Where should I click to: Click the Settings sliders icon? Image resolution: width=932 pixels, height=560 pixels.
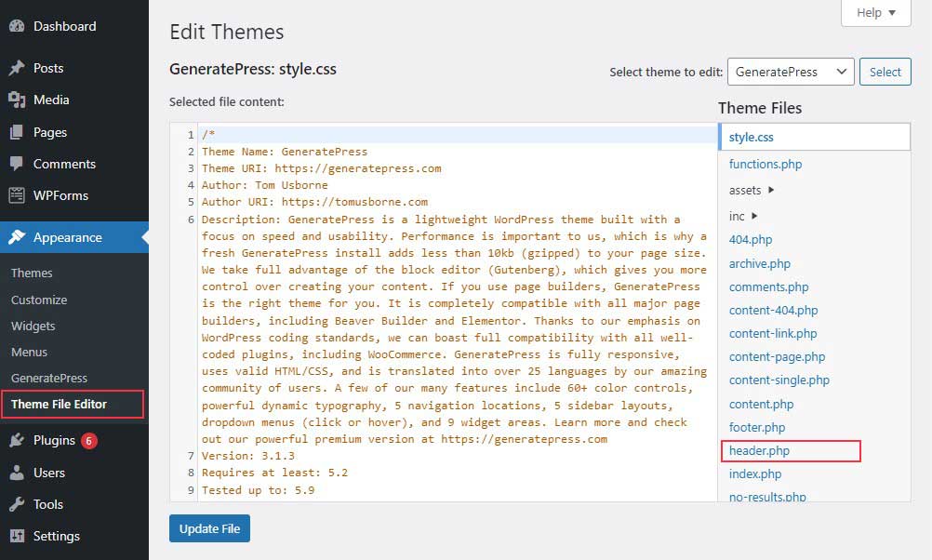(17, 536)
